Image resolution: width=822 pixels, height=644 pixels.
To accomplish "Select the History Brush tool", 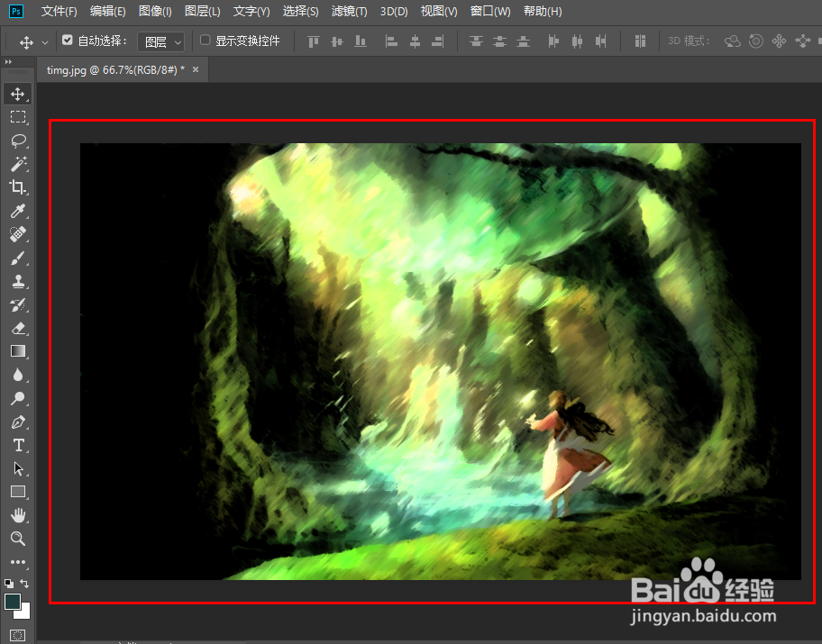I will (18, 305).
